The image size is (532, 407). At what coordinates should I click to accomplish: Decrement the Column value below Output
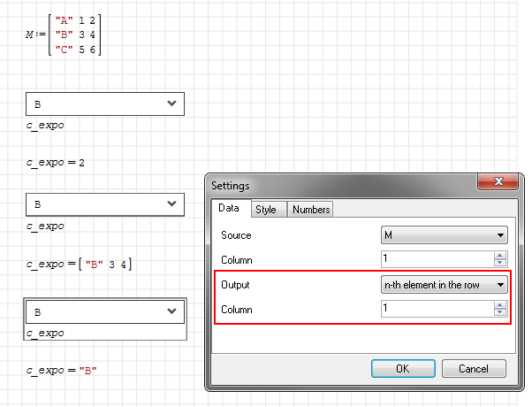(501, 313)
